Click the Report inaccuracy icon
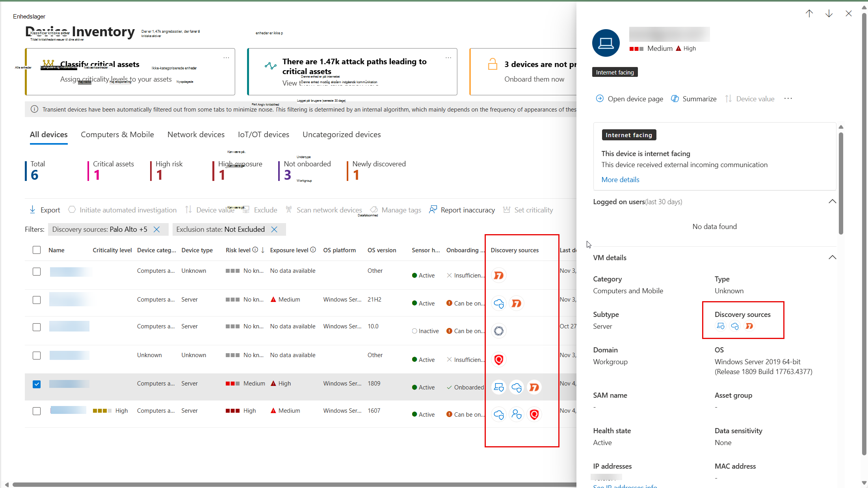 433,210
